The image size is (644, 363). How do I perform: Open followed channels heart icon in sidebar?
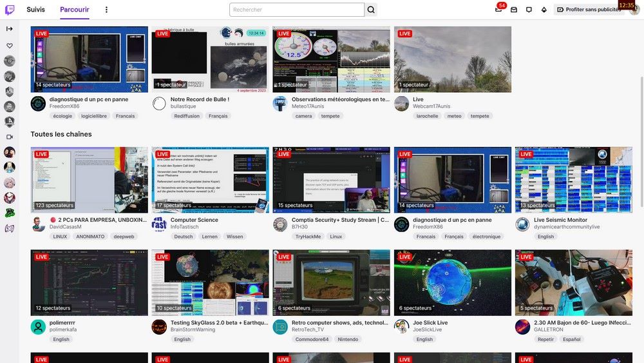click(x=10, y=46)
